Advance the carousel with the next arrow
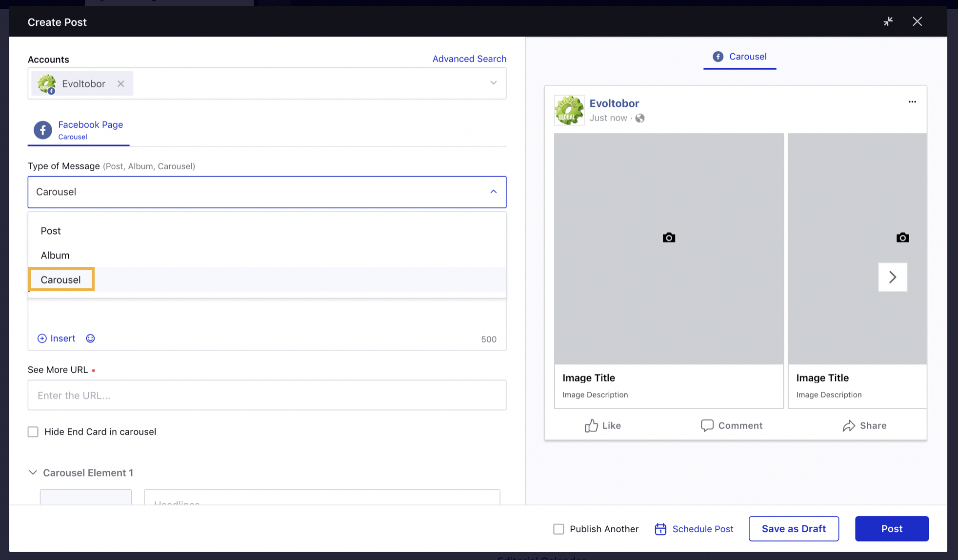 click(893, 277)
